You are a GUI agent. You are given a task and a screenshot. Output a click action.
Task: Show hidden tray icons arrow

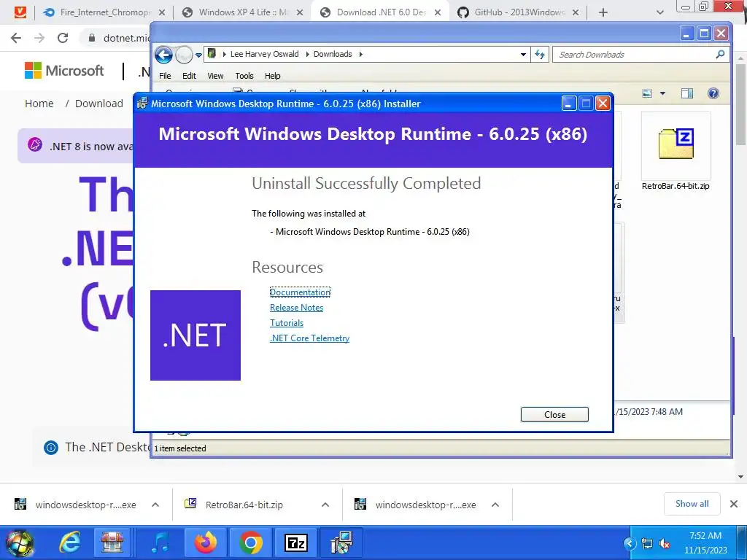(x=630, y=543)
